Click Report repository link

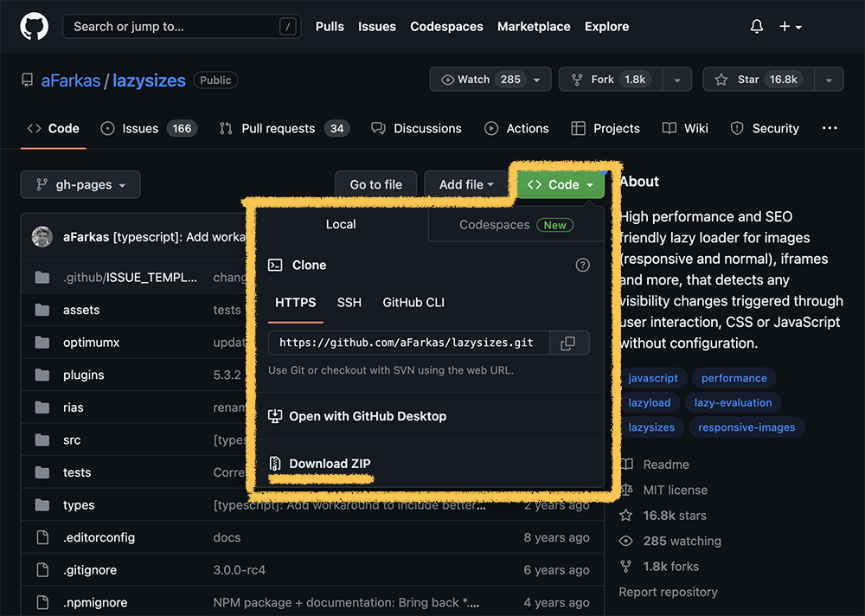point(669,592)
